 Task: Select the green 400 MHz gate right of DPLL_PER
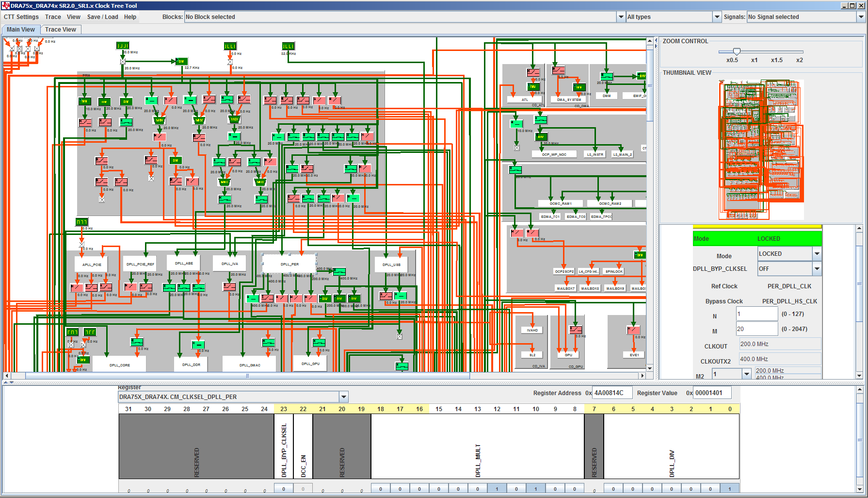[339, 272]
